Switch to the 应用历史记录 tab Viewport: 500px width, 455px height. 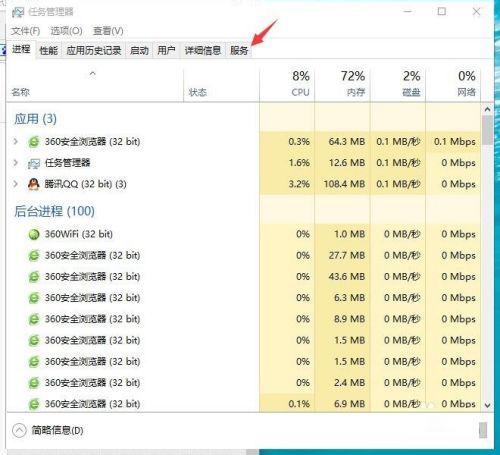tap(94, 51)
